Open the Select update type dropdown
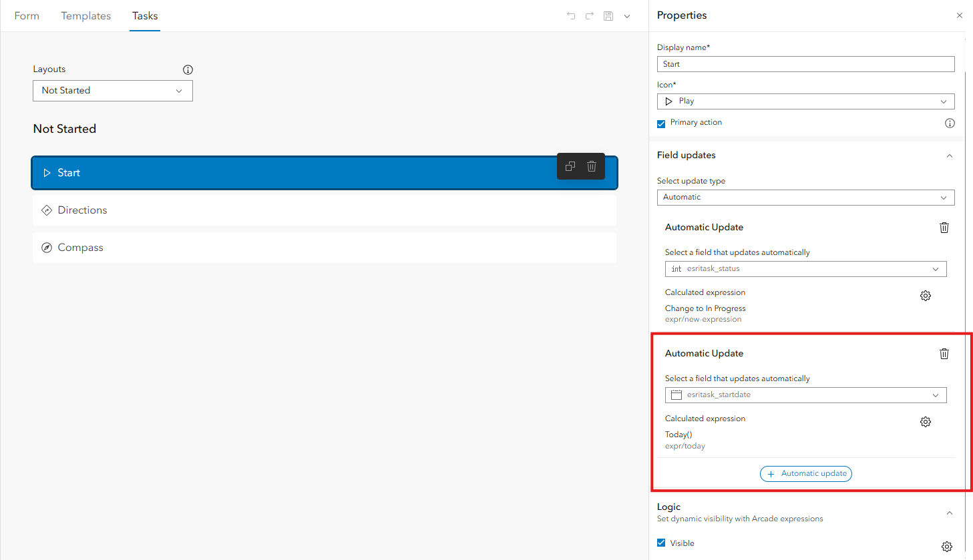 coord(806,198)
